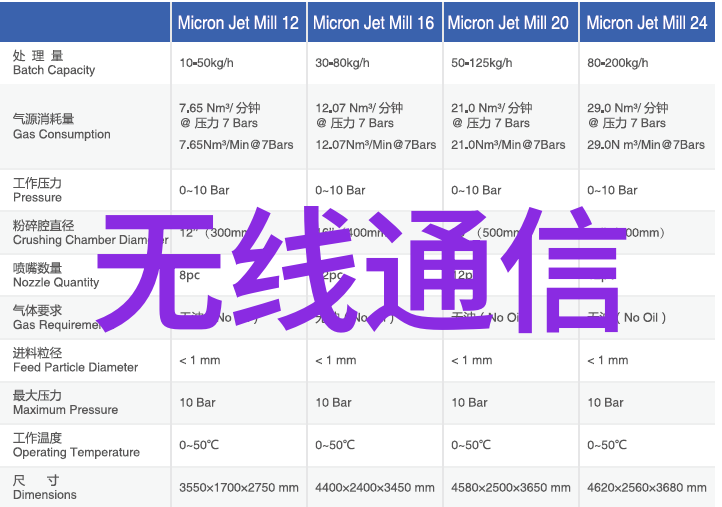Select the 'Maximum Pressure' row label
722x507 pixels.
(x=65, y=409)
